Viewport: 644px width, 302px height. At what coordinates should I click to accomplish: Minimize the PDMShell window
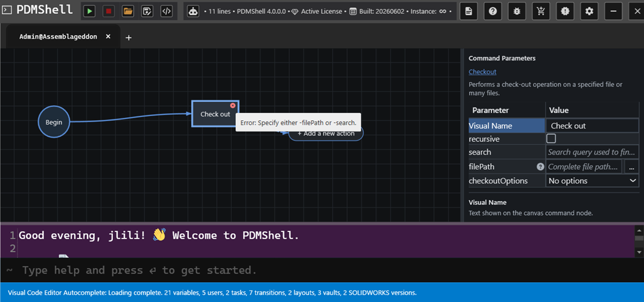[614, 11]
